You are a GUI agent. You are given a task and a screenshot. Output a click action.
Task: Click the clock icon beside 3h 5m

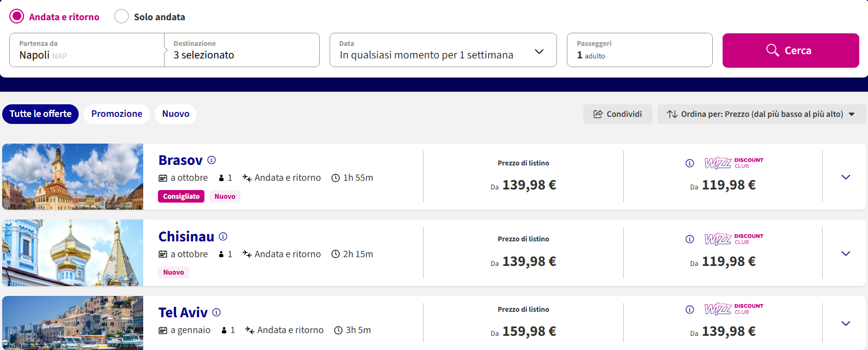pyautogui.click(x=338, y=330)
